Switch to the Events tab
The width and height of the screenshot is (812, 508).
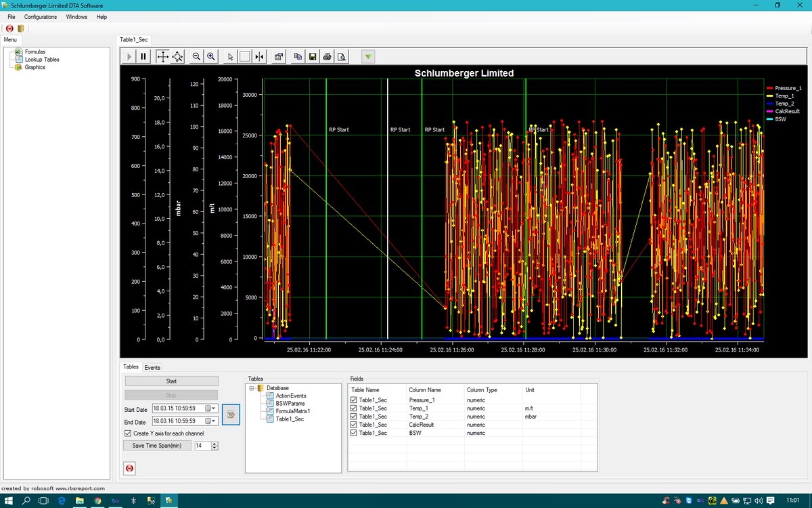click(152, 367)
